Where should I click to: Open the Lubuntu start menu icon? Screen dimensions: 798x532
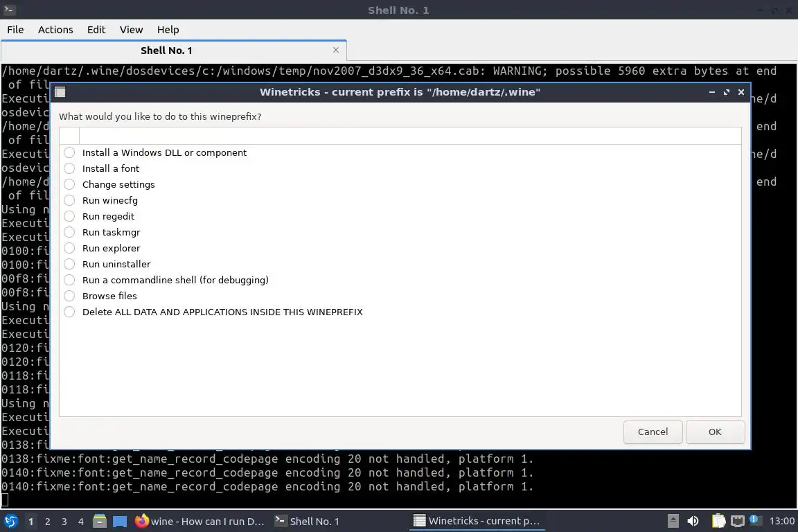(x=10, y=522)
